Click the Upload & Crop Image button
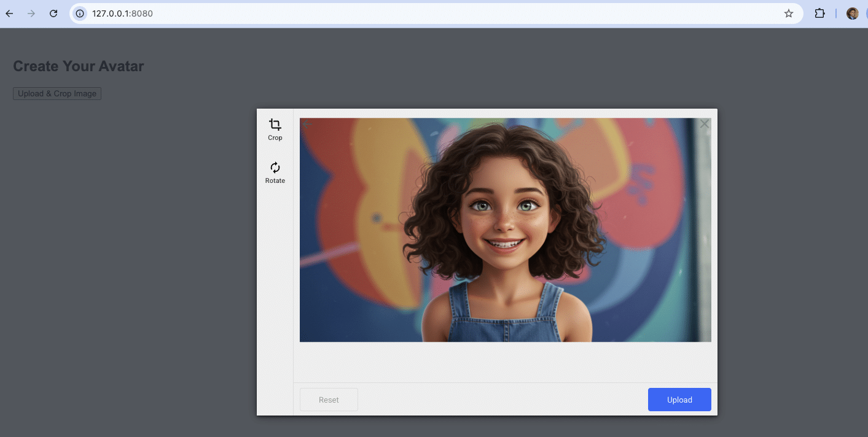Screen dimensions: 868x437 pos(57,93)
